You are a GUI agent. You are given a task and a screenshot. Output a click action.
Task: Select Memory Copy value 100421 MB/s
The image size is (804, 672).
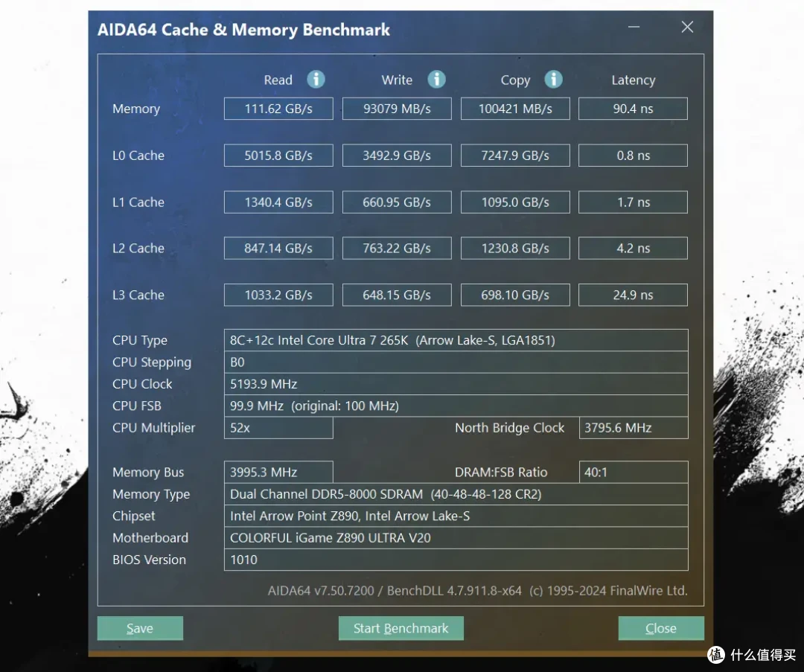(x=515, y=109)
